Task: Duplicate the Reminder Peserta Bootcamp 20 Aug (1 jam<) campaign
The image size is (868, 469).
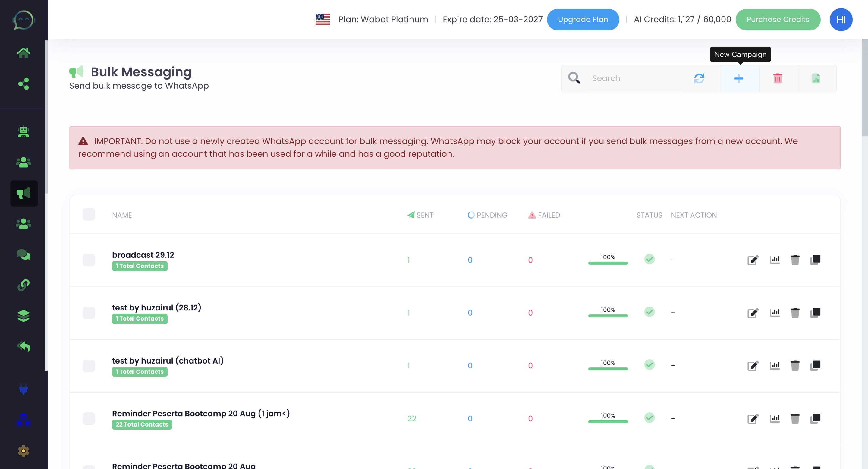Action: (x=815, y=418)
